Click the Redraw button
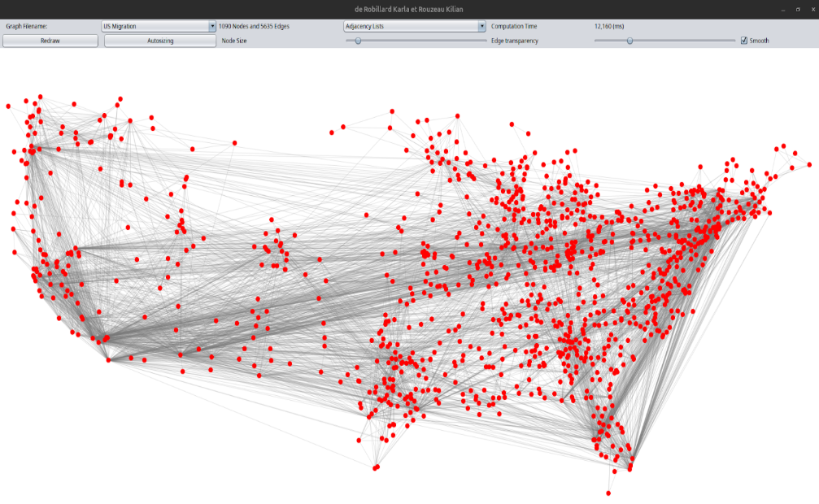This screenshot has height=504, width=819. (50, 41)
